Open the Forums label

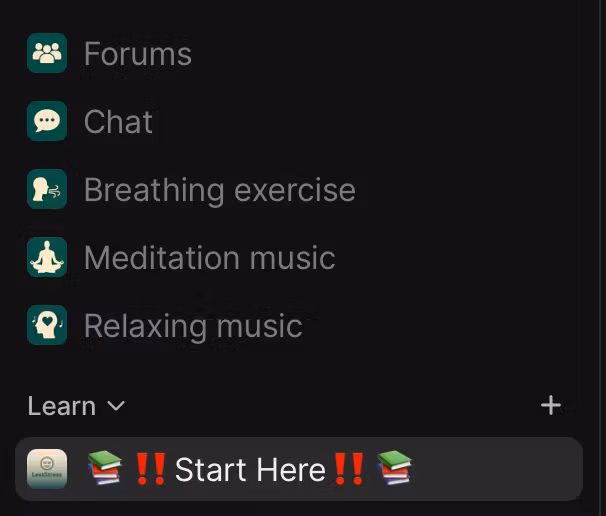(x=138, y=54)
